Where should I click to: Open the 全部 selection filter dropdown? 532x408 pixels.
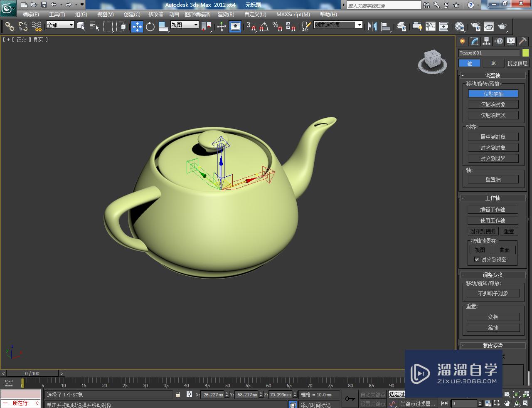[x=60, y=25]
